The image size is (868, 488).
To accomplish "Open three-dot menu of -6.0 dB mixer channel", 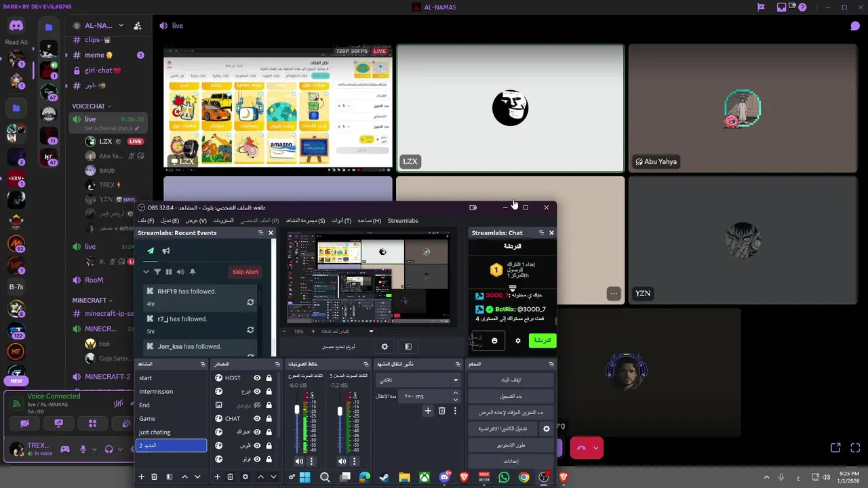I will 311,462.
